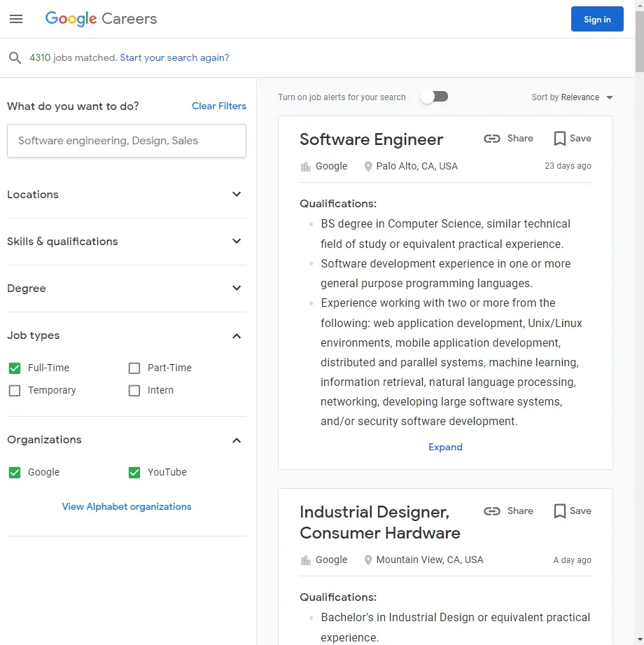
Task: Collapse the Job types section
Action: point(127,335)
